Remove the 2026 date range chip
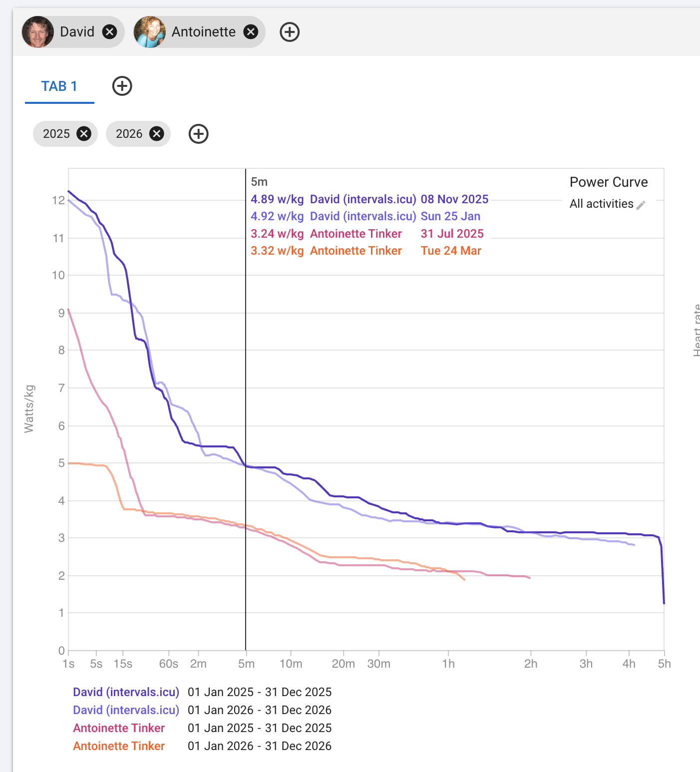Screen dimensions: 700x772 pos(157,134)
